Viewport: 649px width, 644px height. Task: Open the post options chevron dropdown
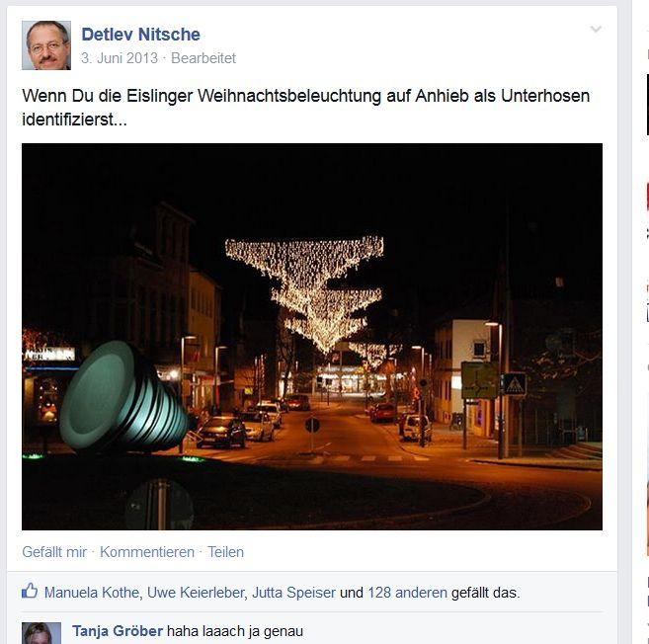tap(596, 29)
